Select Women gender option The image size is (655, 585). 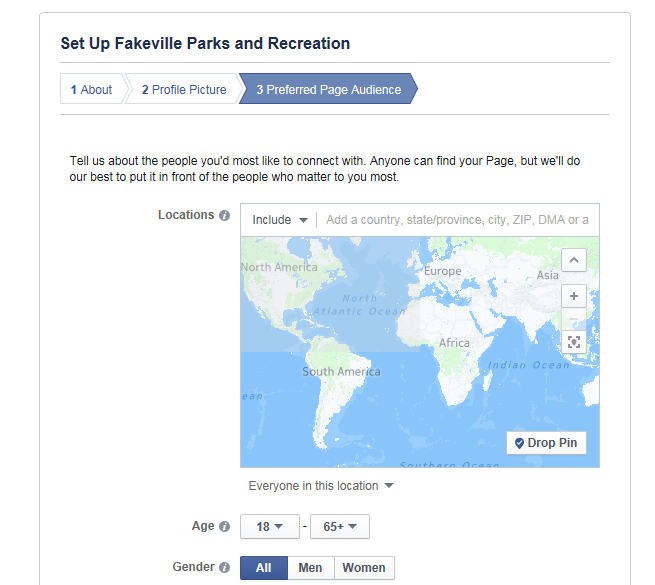(x=364, y=568)
